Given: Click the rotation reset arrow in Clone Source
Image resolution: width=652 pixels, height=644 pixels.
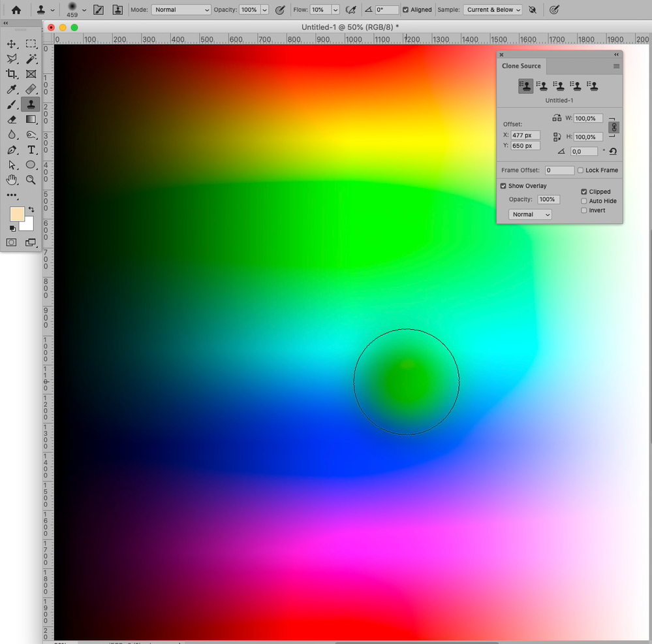Looking at the screenshot, I should (x=612, y=151).
